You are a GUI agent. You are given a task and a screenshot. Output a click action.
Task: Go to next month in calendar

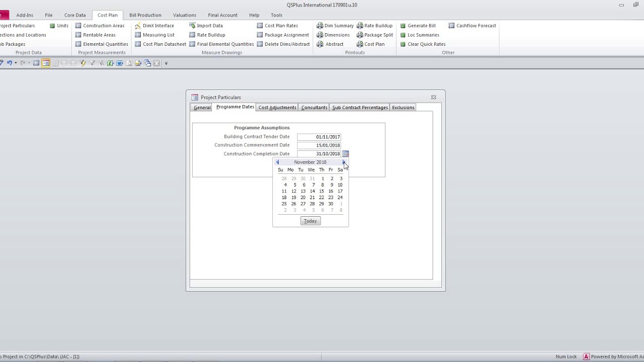point(344,162)
